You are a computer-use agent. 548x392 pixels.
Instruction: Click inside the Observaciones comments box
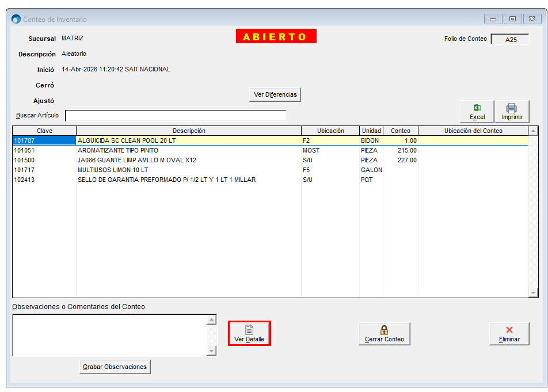click(x=109, y=335)
